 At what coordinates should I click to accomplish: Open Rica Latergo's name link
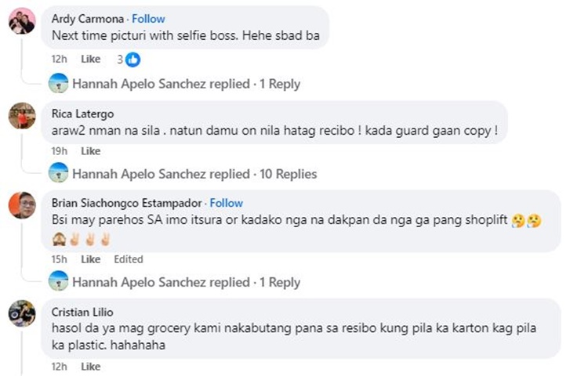pyautogui.click(x=82, y=114)
